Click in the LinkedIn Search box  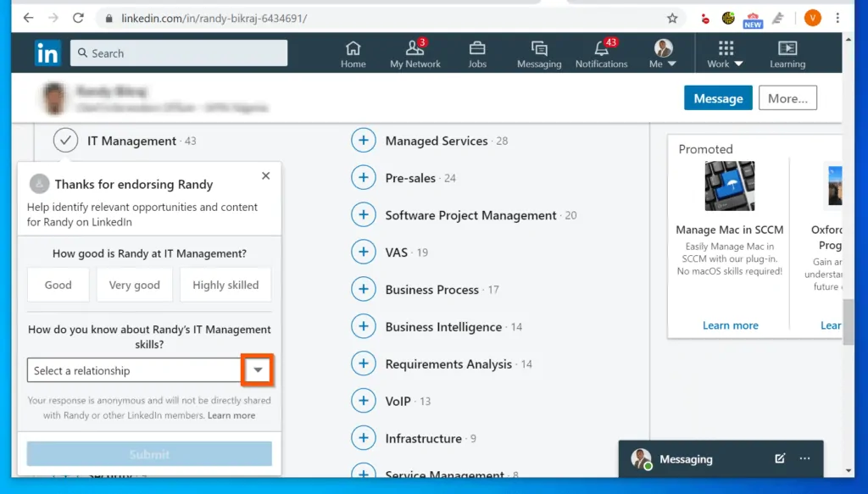point(179,53)
